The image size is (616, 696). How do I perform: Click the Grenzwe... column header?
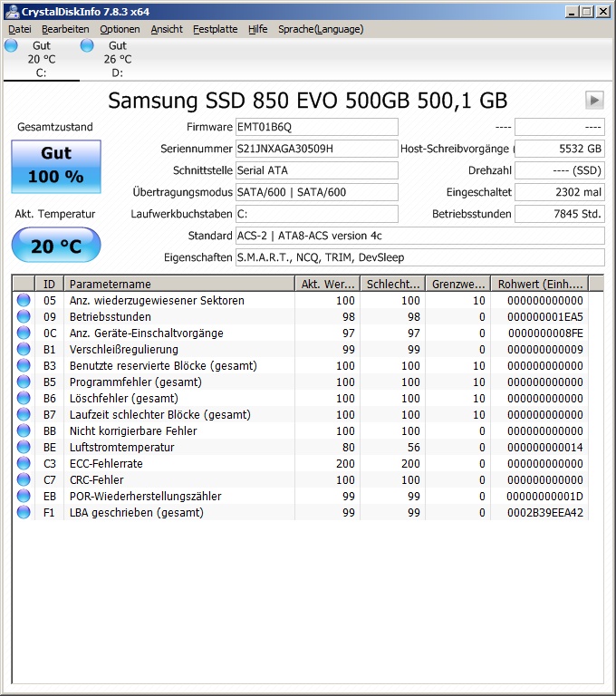pyautogui.click(x=458, y=284)
